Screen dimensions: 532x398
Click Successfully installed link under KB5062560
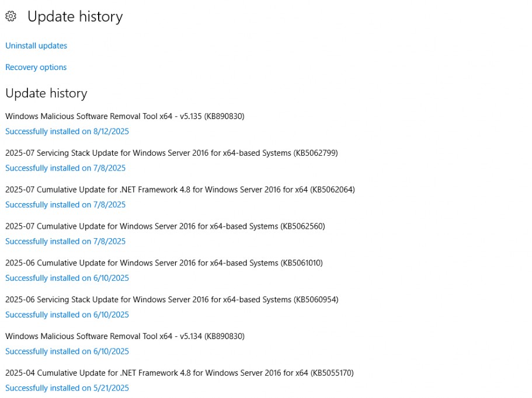pyautogui.click(x=65, y=241)
